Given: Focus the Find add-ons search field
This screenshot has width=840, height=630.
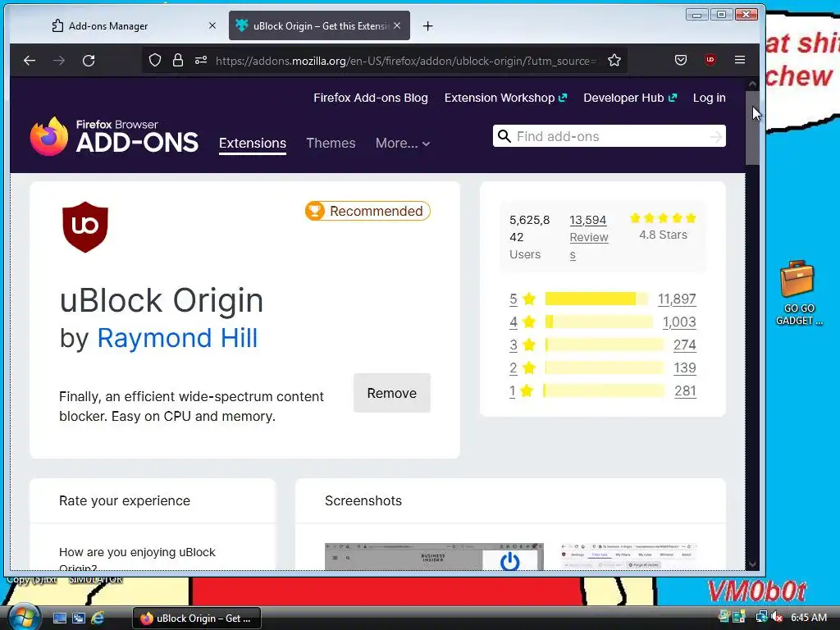Looking at the screenshot, I should point(610,137).
